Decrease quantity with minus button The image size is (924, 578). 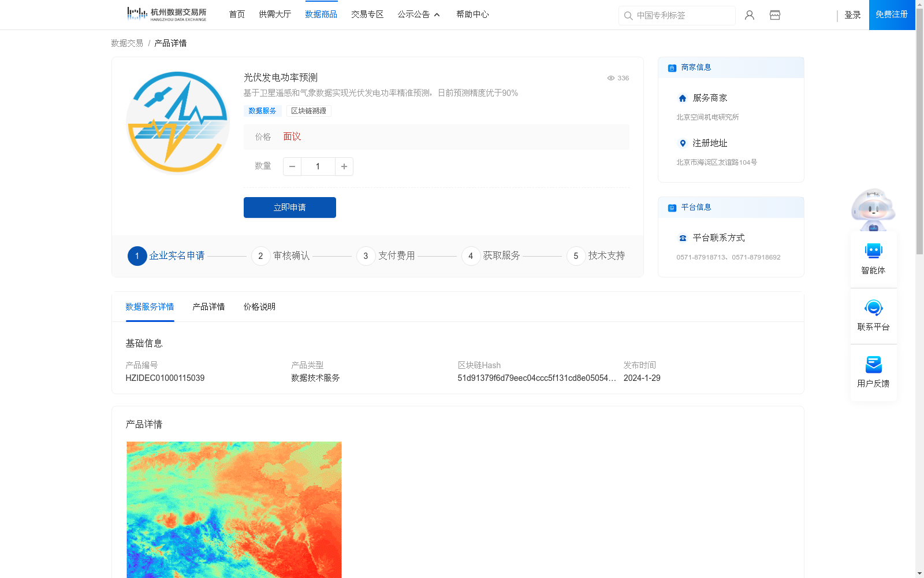[292, 166]
